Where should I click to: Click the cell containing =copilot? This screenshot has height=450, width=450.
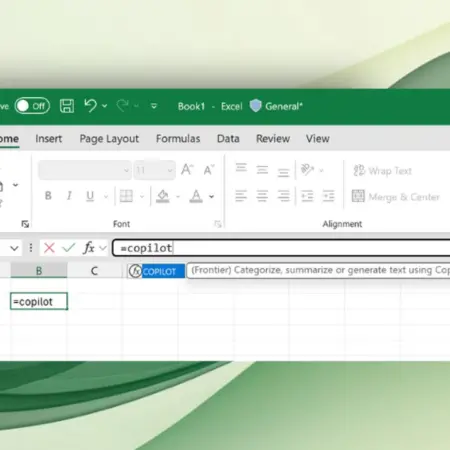(x=39, y=301)
